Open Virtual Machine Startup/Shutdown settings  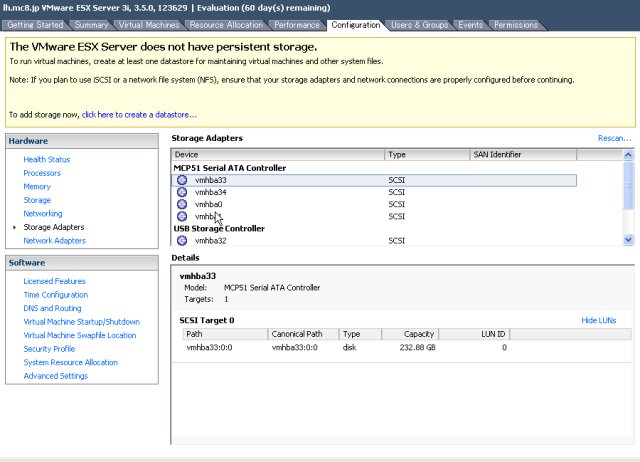[82, 322]
